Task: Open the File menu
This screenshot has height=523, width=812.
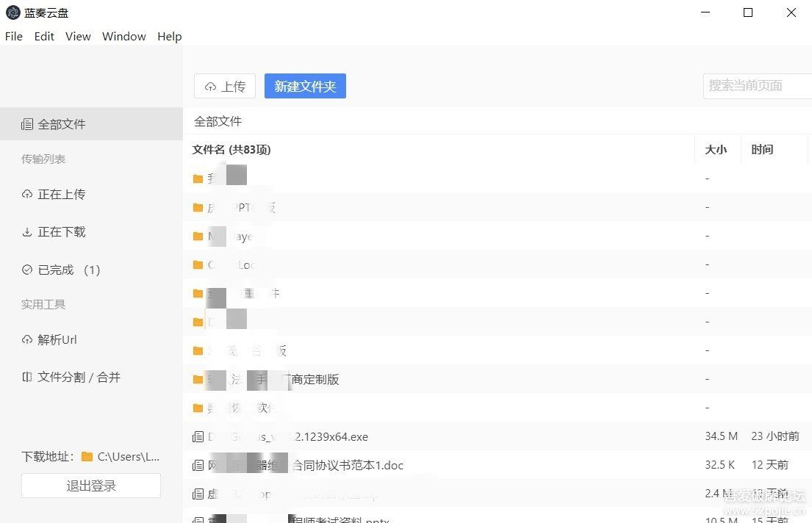Action: pos(14,36)
